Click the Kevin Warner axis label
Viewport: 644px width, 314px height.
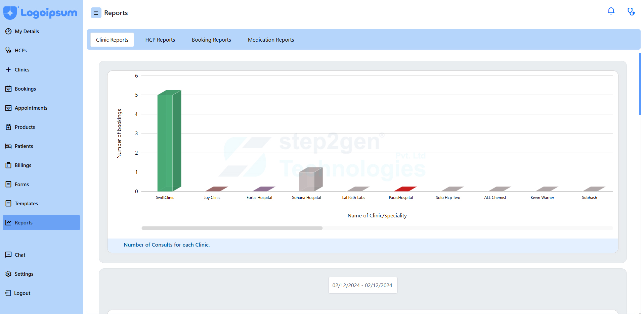pos(543,198)
